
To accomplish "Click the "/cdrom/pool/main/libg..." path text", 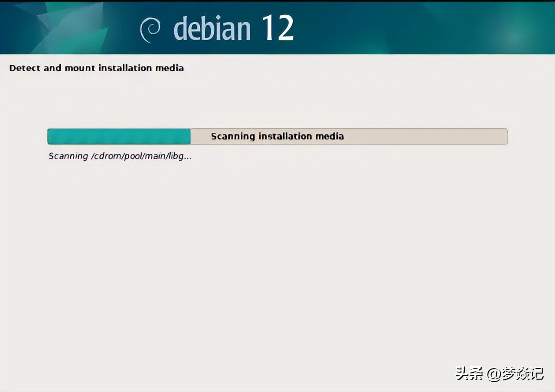I will click(x=141, y=156).
